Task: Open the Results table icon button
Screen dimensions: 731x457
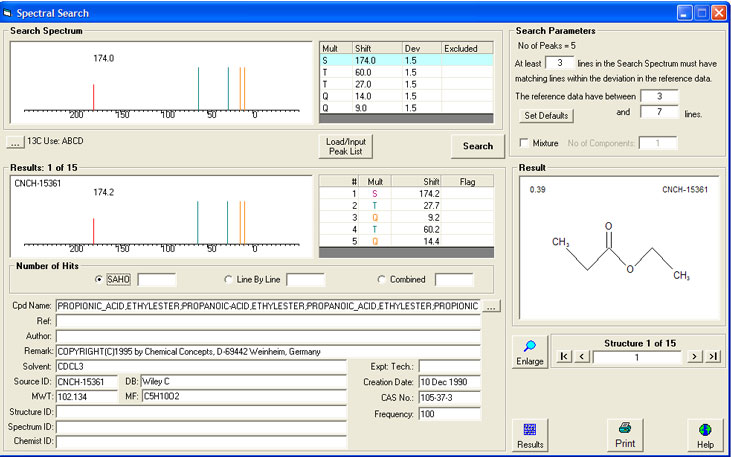Action: click(x=530, y=434)
